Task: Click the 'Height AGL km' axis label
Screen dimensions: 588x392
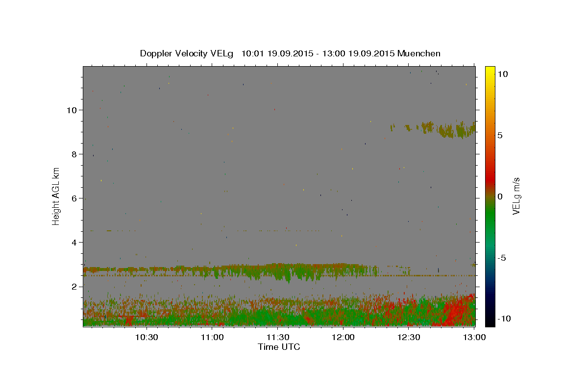Action: 56,196
